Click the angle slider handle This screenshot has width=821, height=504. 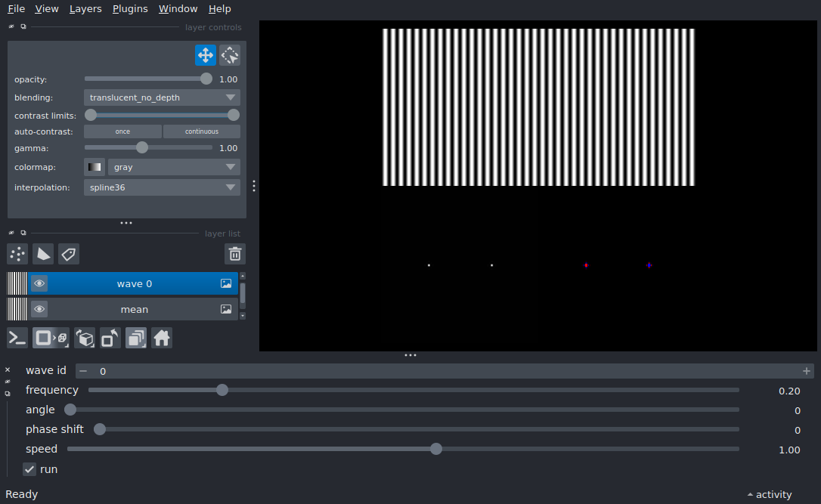70,410
